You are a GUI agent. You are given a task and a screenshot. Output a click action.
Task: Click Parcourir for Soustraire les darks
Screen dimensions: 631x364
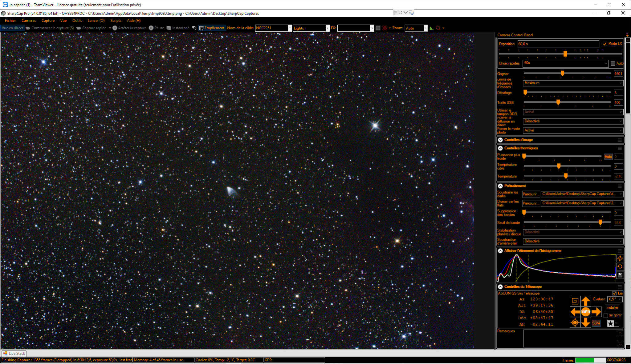(531, 194)
